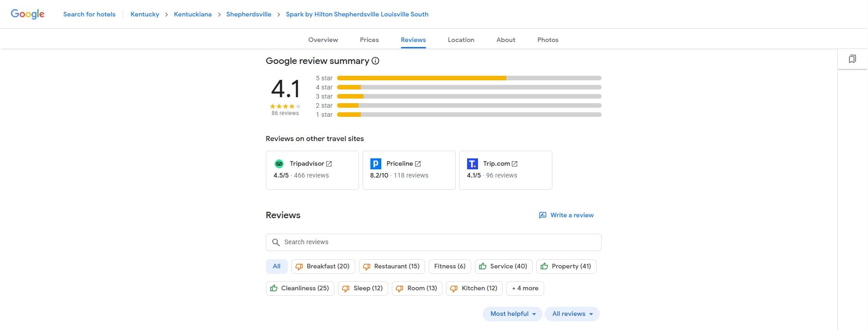Select the Reviews tab
Viewport: 868px width, 330px height.
(413, 40)
